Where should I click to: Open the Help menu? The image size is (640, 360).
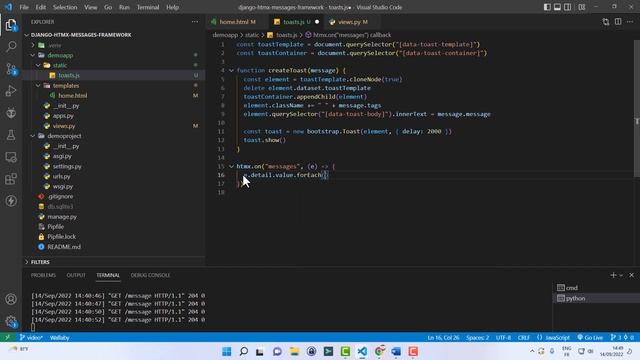pos(172,7)
